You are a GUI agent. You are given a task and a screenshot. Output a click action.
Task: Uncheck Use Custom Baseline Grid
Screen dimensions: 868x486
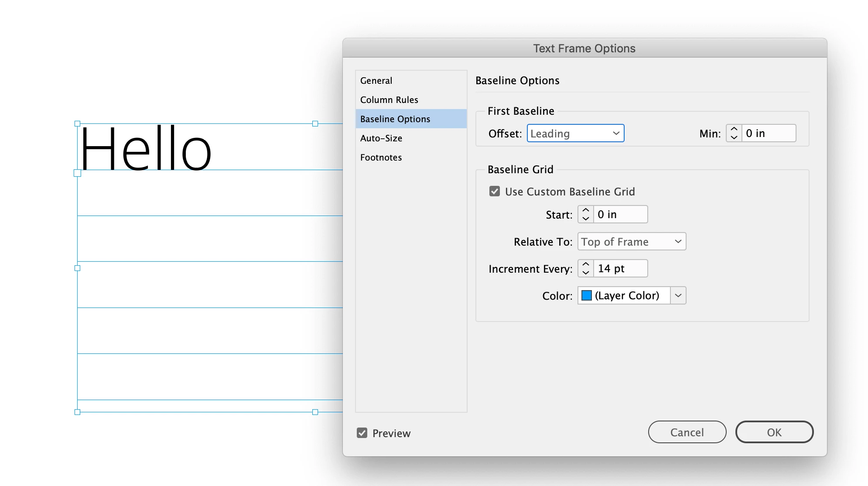pyautogui.click(x=495, y=192)
